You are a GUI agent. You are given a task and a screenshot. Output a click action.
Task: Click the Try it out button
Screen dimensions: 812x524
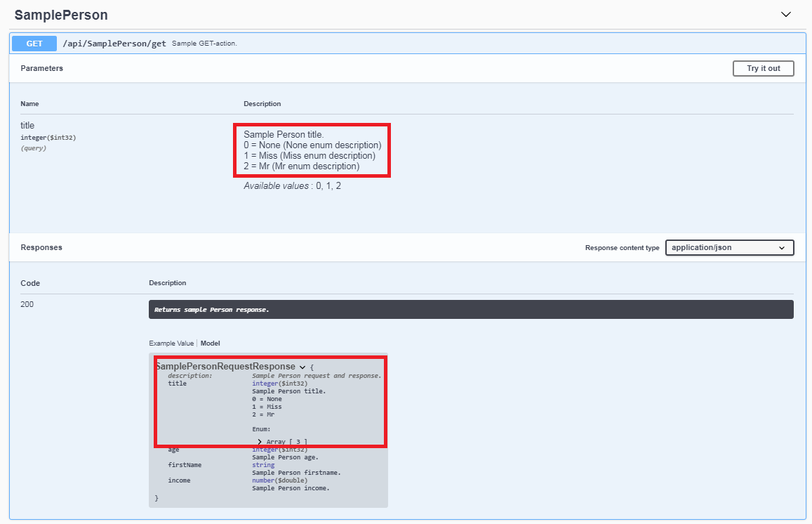(763, 68)
